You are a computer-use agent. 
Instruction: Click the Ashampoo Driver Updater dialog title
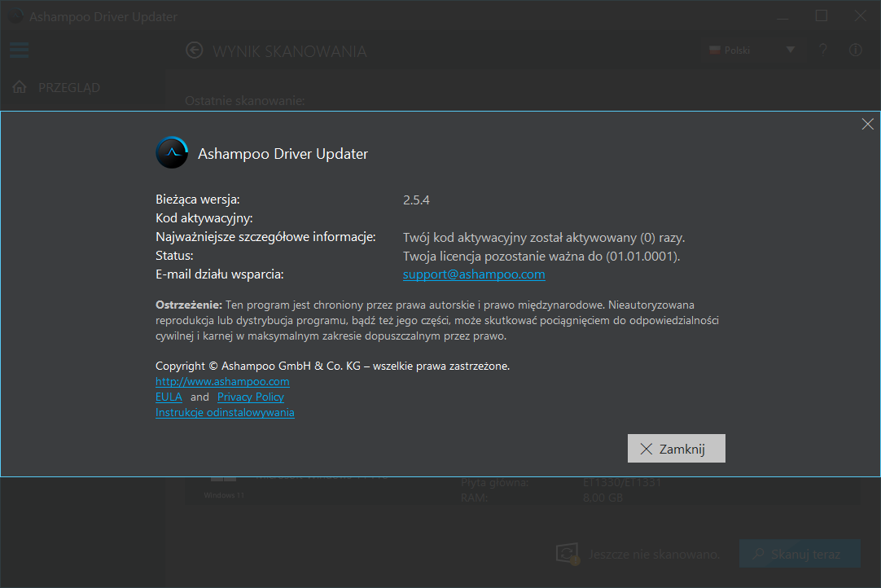(x=283, y=153)
